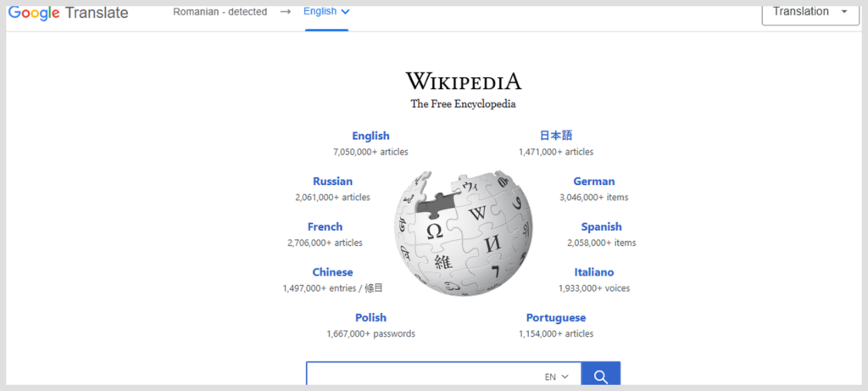Click the Google Translate logo
The height and width of the screenshot is (391, 868).
pyautogui.click(x=68, y=13)
